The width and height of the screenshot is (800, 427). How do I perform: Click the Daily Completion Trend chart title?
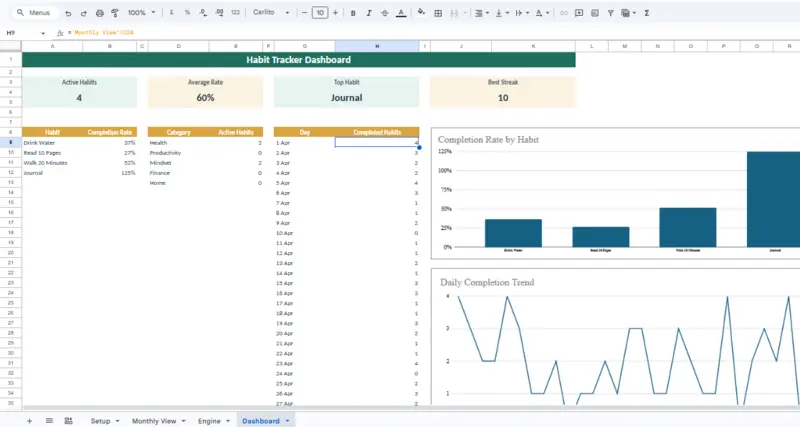point(487,282)
